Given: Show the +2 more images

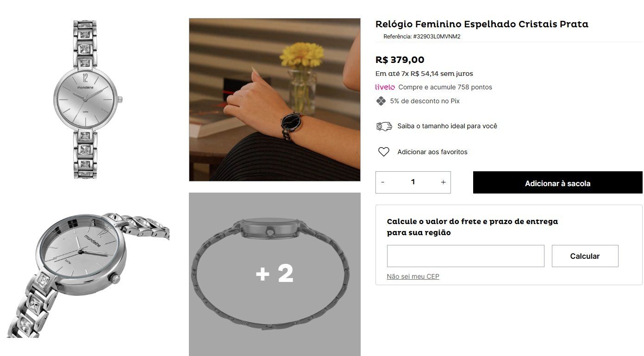Looking at the screenshot, I should [275, 274].
